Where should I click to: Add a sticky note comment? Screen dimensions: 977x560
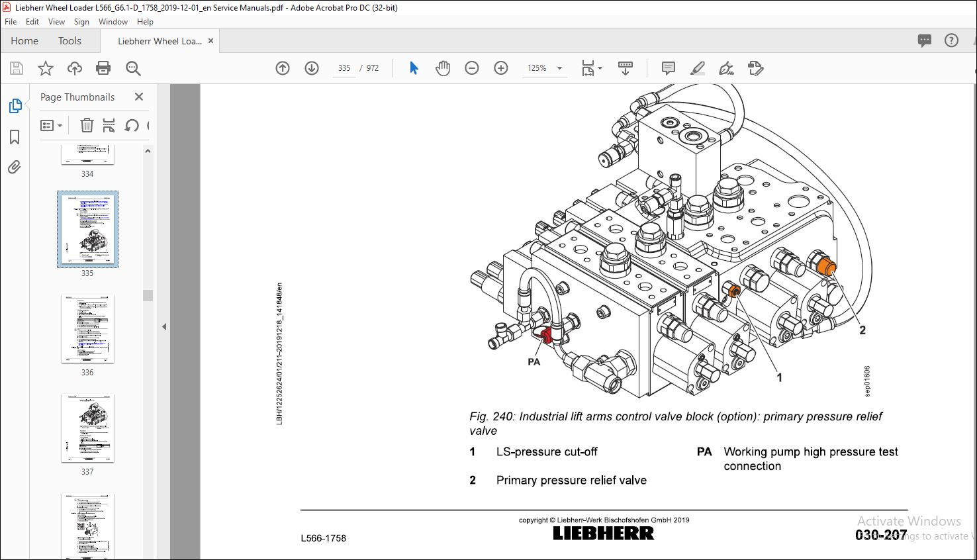[x=669, y=68]
